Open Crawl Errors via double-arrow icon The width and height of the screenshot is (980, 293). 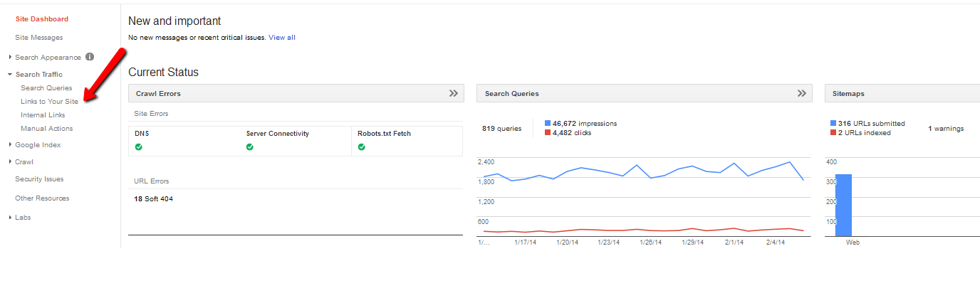[453, 93]
